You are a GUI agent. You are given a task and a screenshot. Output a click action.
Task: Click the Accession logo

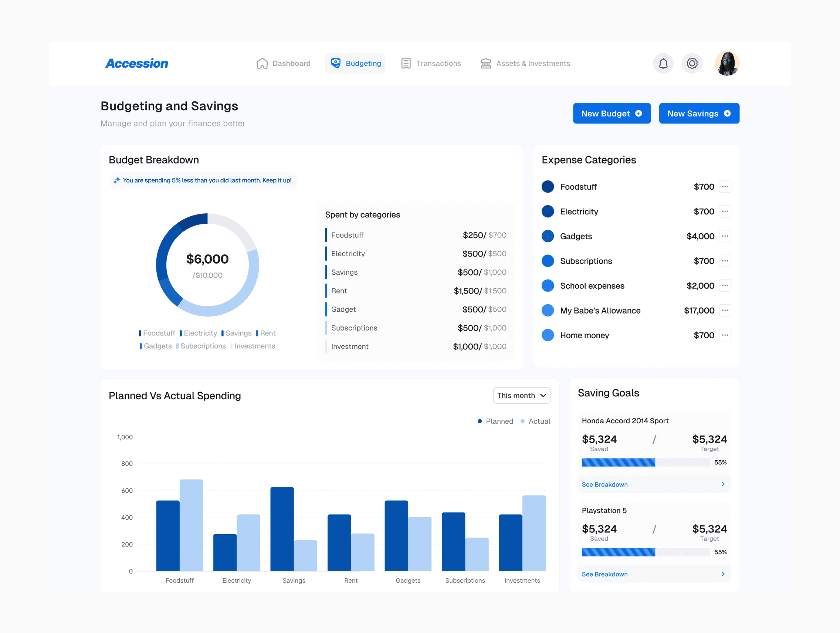point(137,64)
